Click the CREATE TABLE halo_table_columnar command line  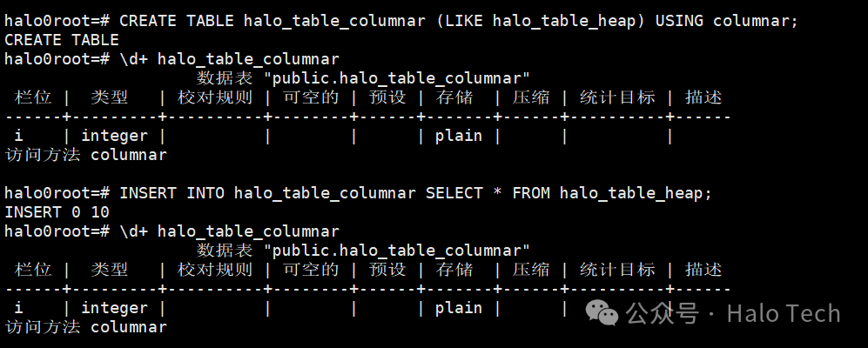coord(402,21)
